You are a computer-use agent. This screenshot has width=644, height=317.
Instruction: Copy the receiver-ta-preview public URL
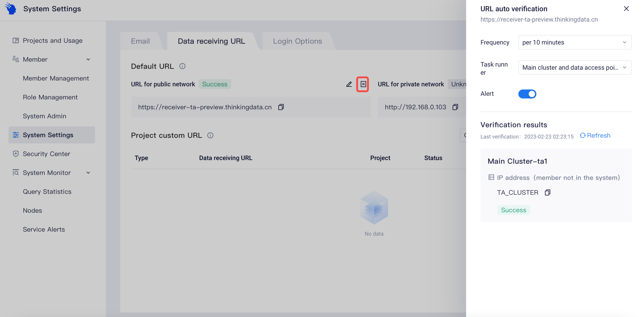coord(281,107)
